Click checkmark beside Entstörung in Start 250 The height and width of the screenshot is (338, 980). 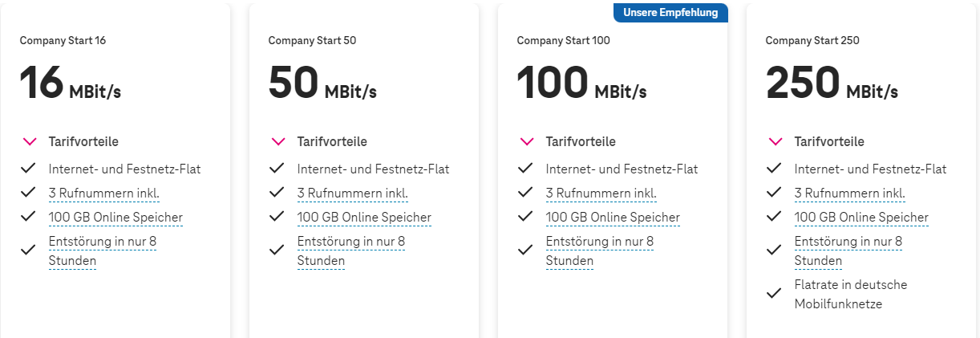point(775,250)
